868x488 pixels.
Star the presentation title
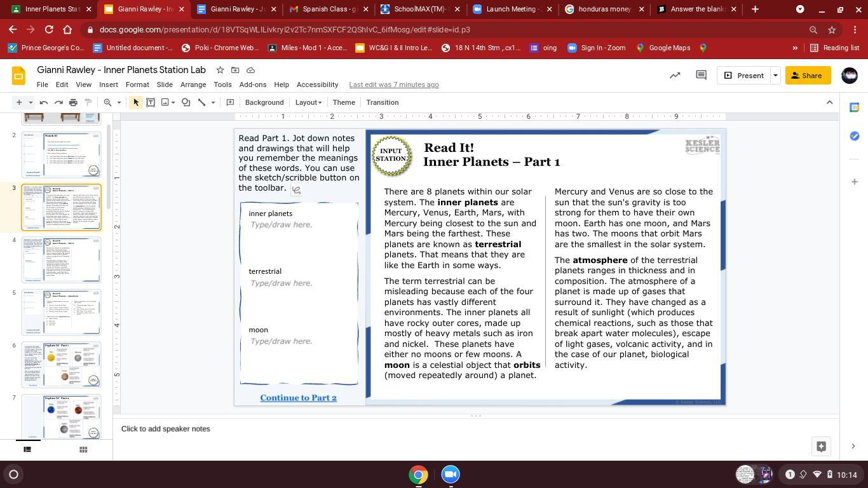[220, 70]
